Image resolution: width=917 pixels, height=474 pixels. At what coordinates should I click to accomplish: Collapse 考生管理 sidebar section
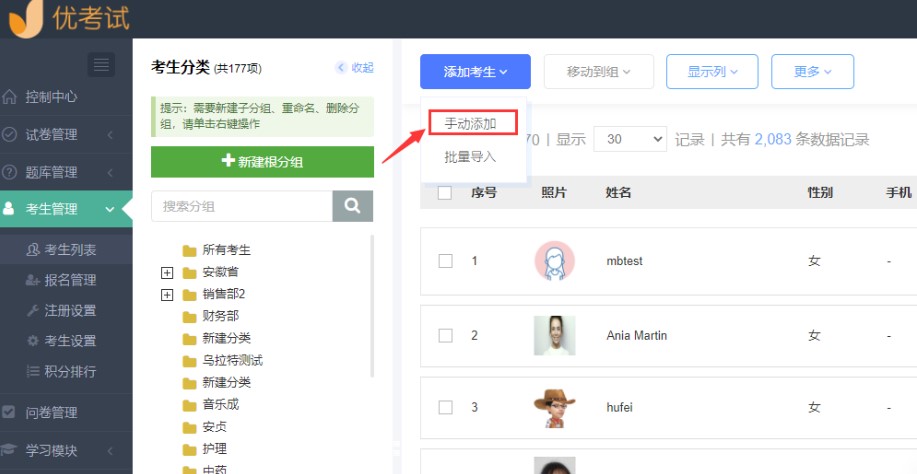(66, 209)
